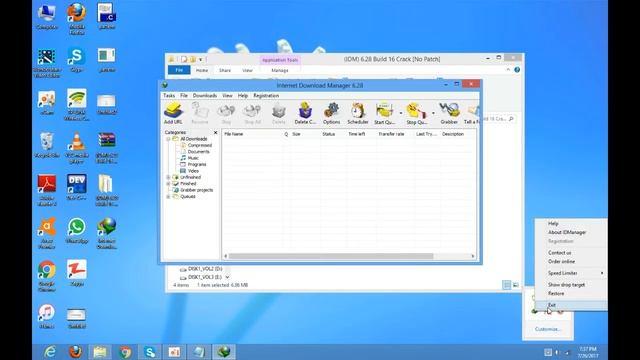Image resolution: width=640 pixels, height=360 pixels.
Task: Open the VLC media player desktop icon
Action: tap(76, 148)
